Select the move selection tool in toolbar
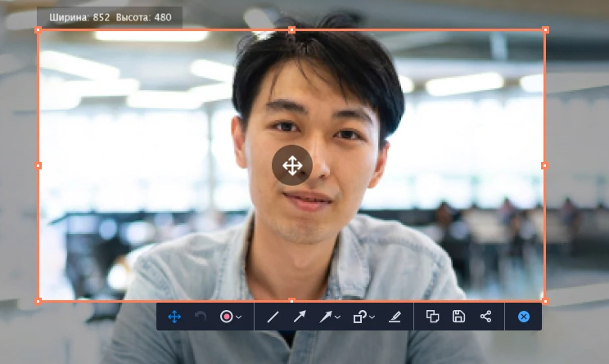Viewport: 609px width, 364px height. pyautogui.click(x=174, y=317)
